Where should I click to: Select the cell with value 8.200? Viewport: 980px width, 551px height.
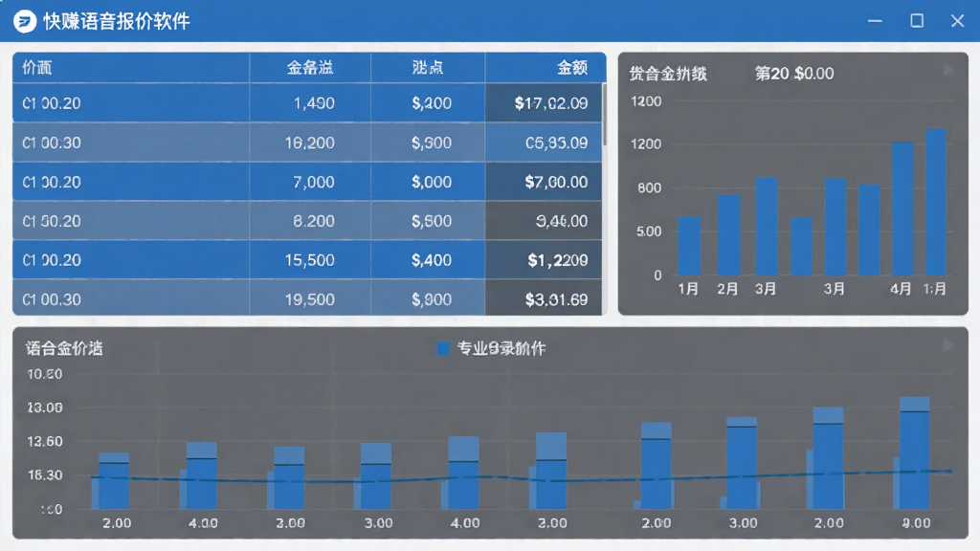[x=310, y=221]
